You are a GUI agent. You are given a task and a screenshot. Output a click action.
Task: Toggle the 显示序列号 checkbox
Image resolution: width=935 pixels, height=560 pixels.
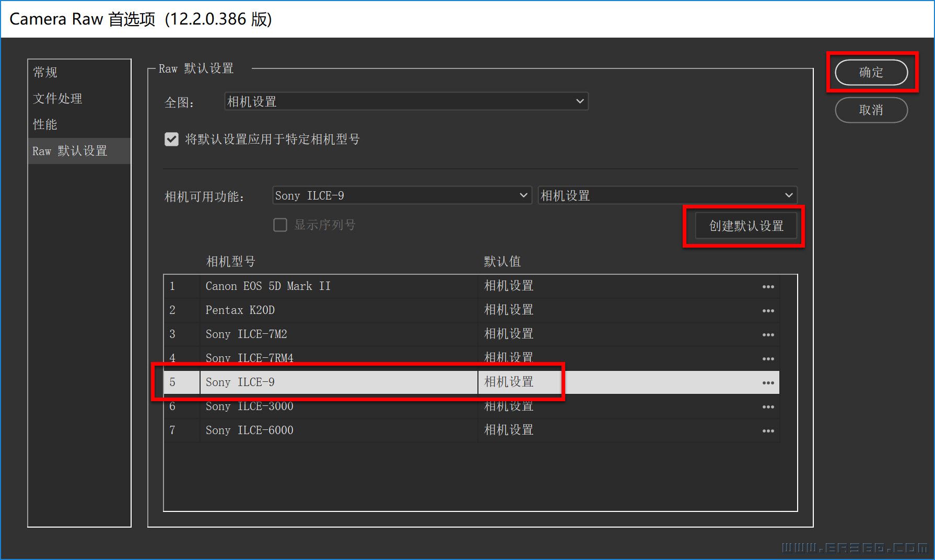coord(280,225)
